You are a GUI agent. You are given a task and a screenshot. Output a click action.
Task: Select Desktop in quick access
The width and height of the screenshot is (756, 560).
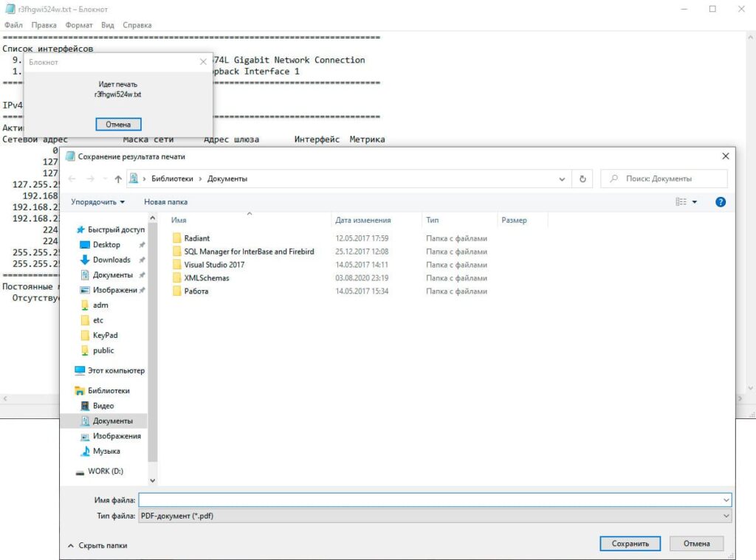pyautogui.click(x=106, y=245)
